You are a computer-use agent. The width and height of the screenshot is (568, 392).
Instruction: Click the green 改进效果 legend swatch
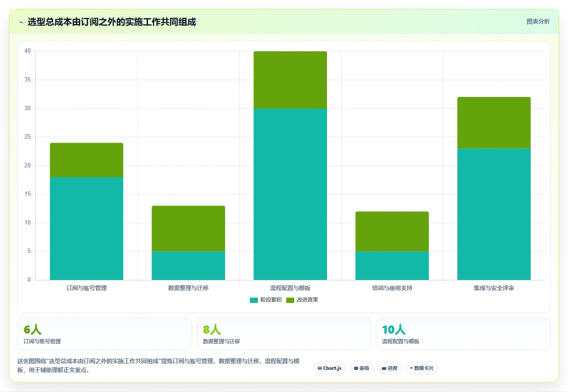pyautogui.click(x=290, y=300)
